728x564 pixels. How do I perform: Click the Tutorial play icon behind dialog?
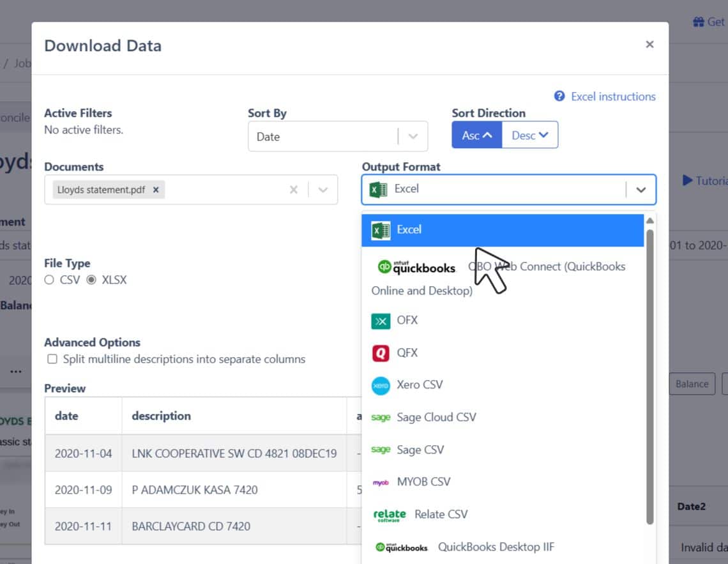(687, 180)
